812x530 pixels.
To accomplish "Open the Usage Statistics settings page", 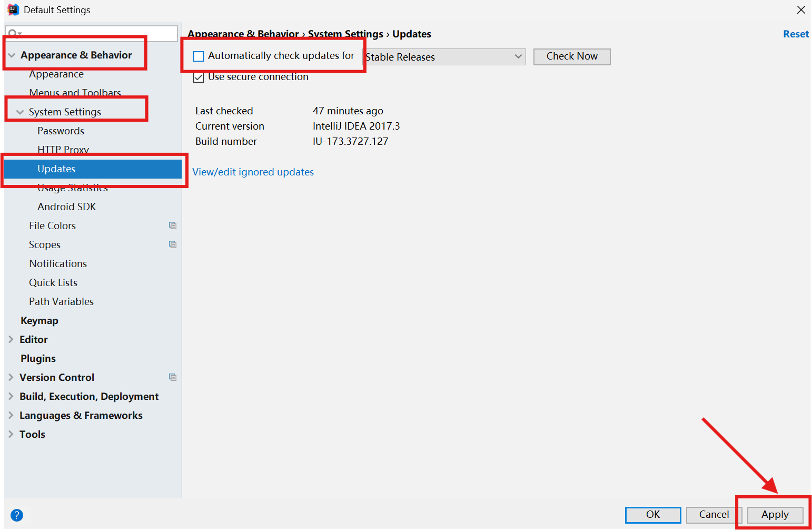I will pyautogui.click(x=73, y=188).
